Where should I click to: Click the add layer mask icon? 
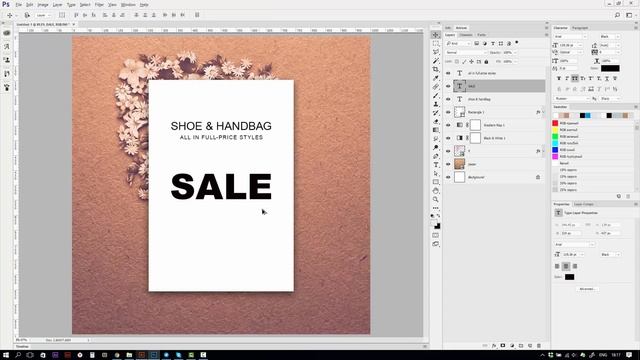(x=503, y=346)
